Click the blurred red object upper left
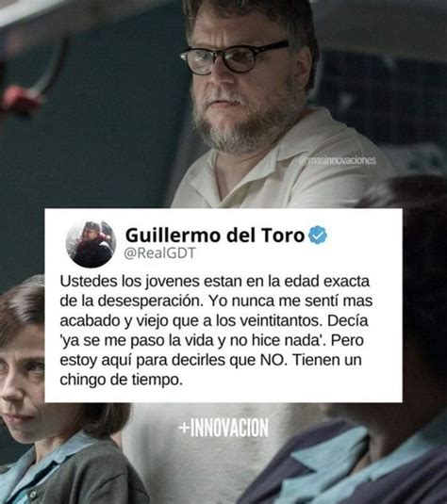Screen dimensions: 447x504 20,98
